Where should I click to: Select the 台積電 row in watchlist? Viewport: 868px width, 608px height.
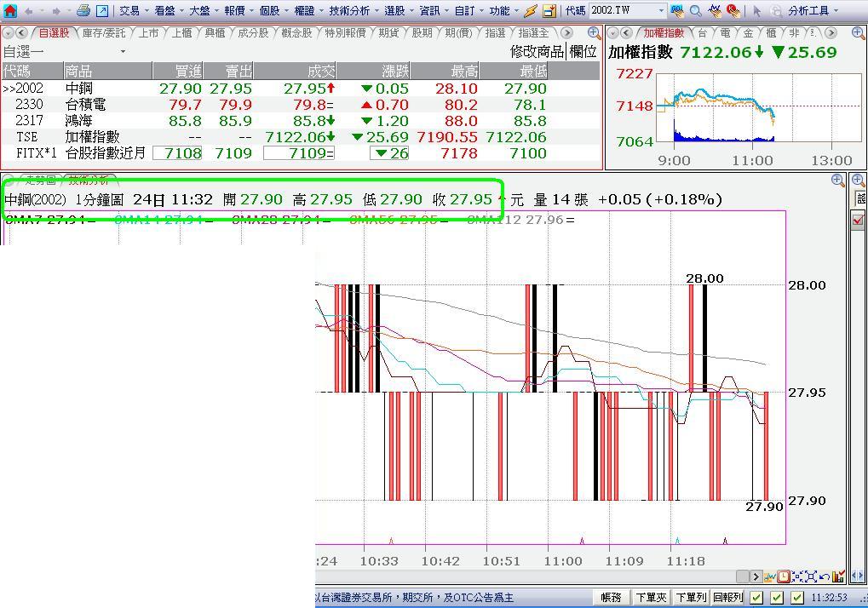302,105
